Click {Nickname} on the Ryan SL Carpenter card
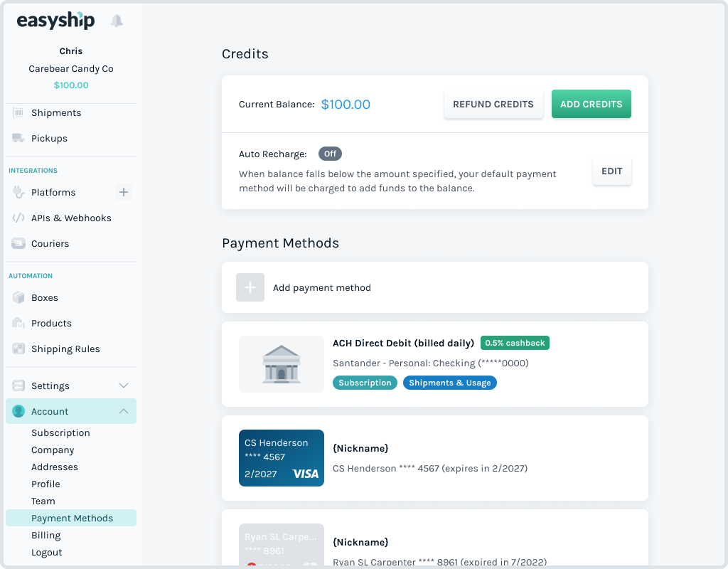The width and height of the screenshot is (728, 569). [360, 542]
